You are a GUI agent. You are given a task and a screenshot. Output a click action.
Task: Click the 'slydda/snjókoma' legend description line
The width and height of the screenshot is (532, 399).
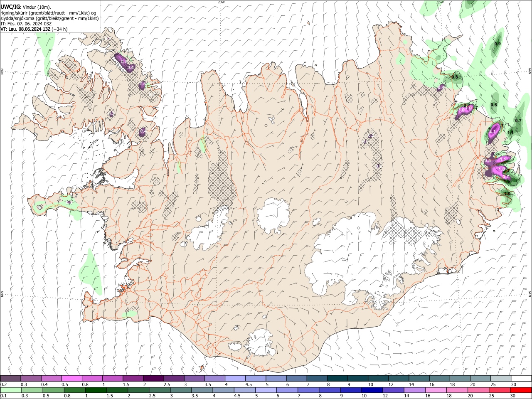tap(49, 18)
